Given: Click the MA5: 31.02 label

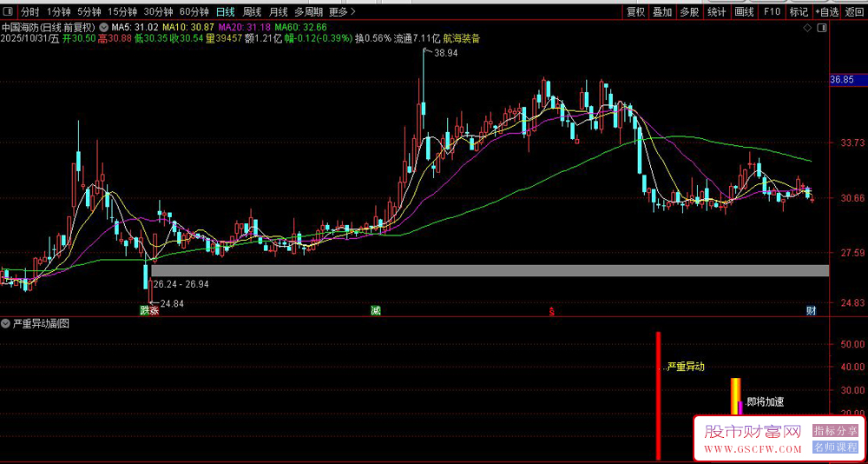Looking at the screenshot, I should point(135,27).
